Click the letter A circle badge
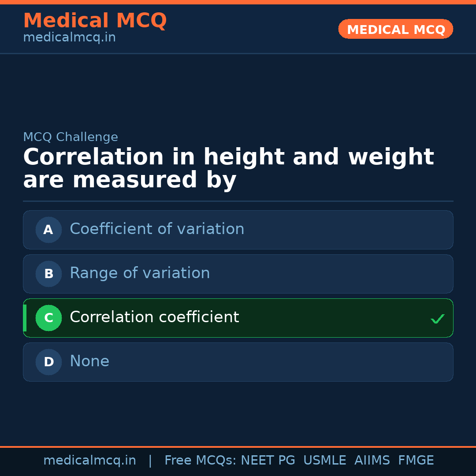Image resolution: width=476 pixels, height=476 pixels. coord(48,230)
